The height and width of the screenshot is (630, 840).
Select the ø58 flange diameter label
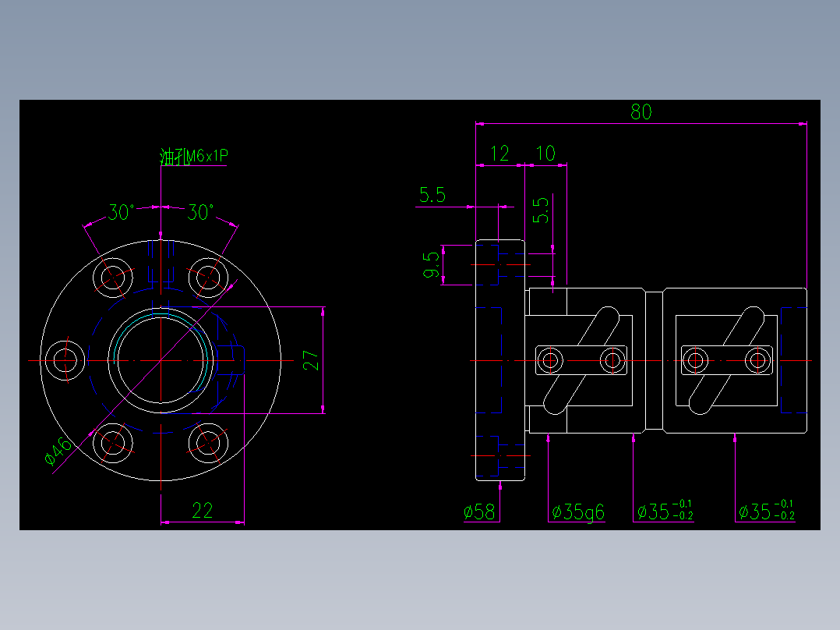point(479,512)
